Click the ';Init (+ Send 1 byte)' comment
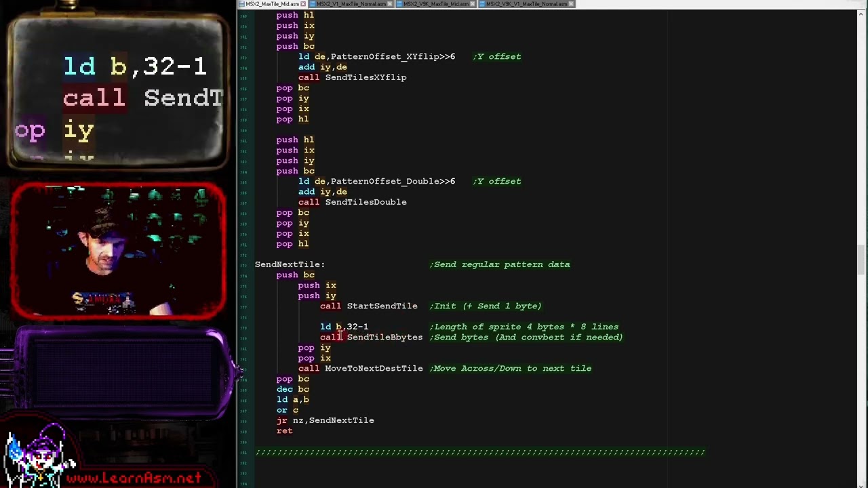This screenshot has width=868, height=488. click(486, 306)
